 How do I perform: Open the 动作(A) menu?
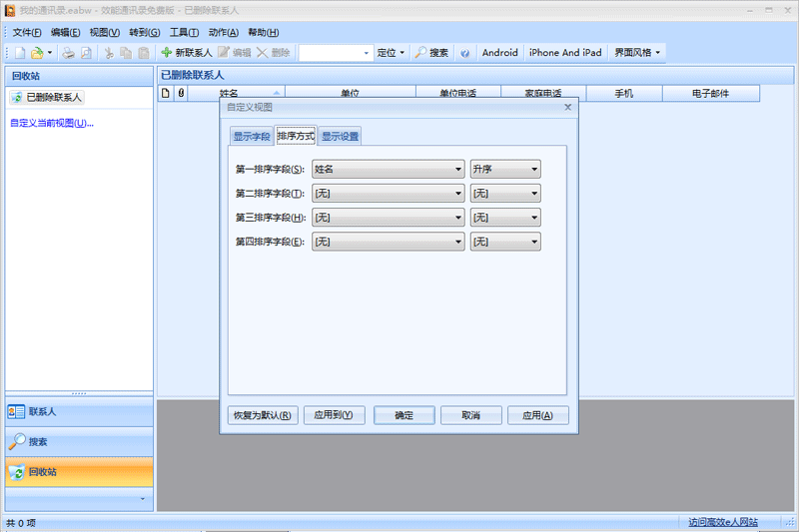tap(223, 33)
